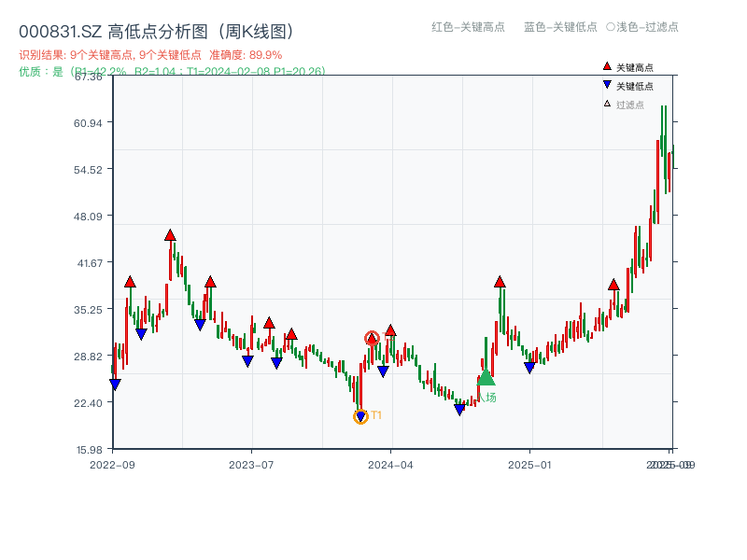Click the red-circled filter point near 2024-04

tap(372, 338)
